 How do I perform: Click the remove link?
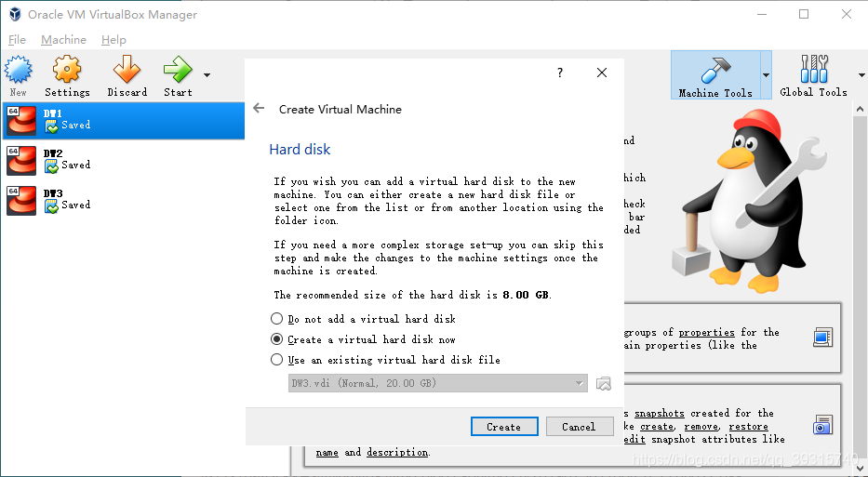701,426
